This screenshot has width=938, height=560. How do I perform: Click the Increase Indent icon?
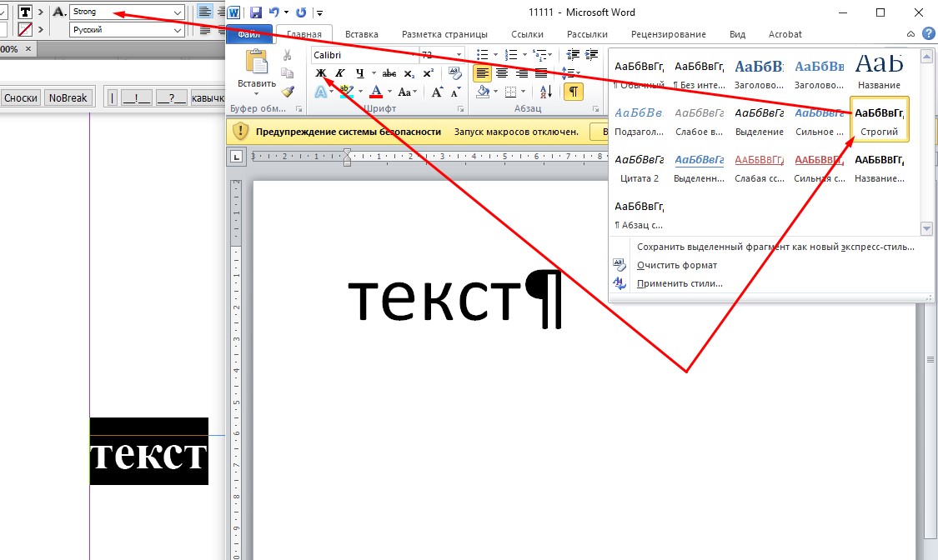[592, 55]
